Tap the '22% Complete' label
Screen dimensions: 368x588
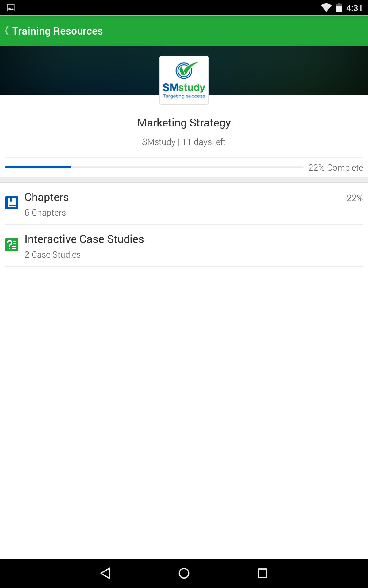click(x=336, y=168)
